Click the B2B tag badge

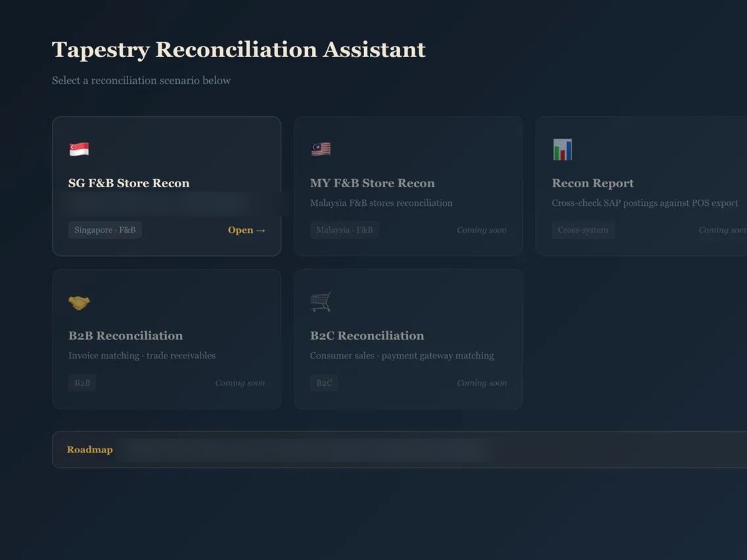[x=82, y=383]
